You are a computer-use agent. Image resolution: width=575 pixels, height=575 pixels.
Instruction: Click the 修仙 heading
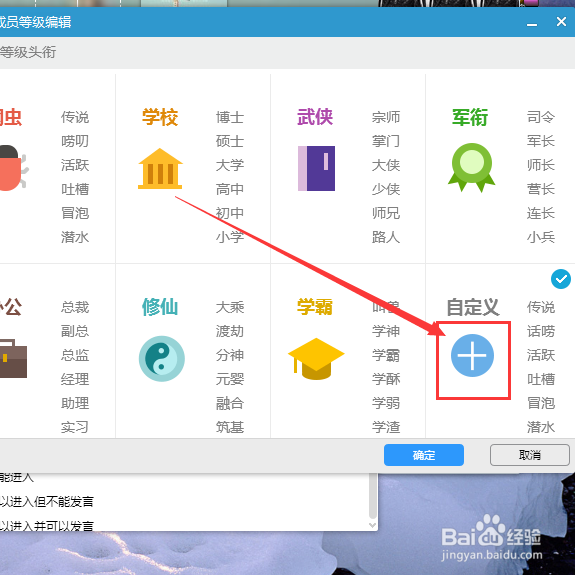(160, 307)
